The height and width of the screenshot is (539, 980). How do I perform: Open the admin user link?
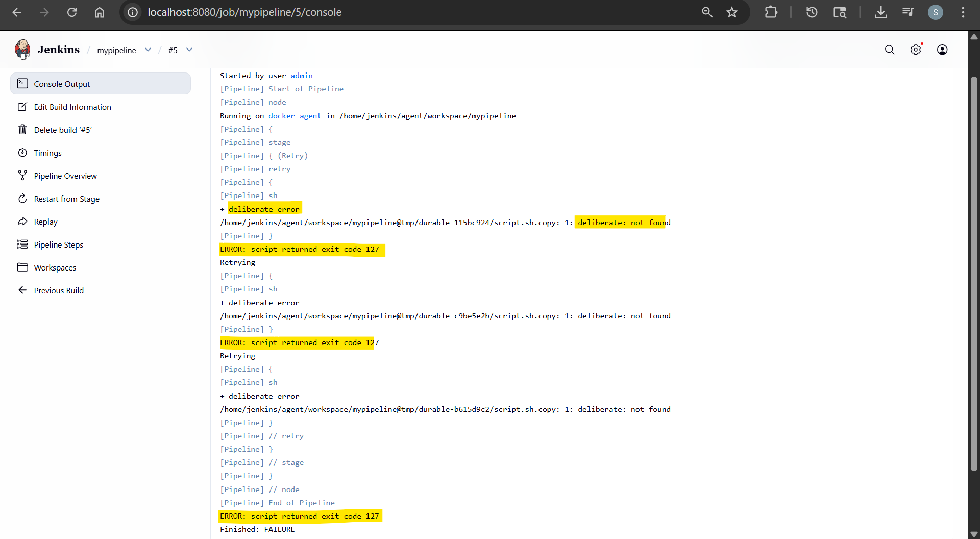(x=302, y=76)
